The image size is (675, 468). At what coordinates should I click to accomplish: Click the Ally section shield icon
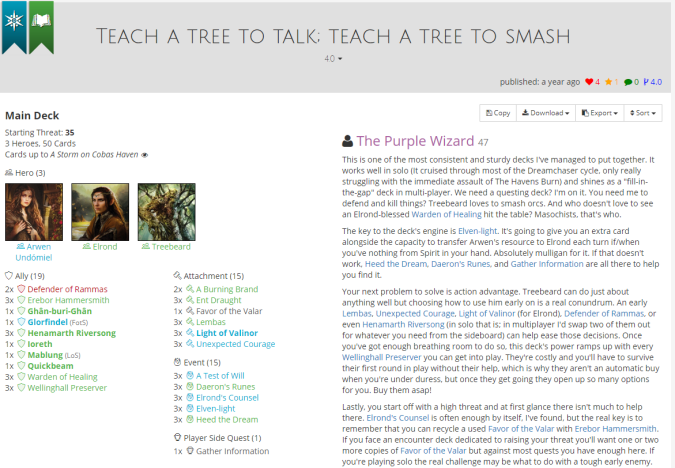[x=9, y=276]
